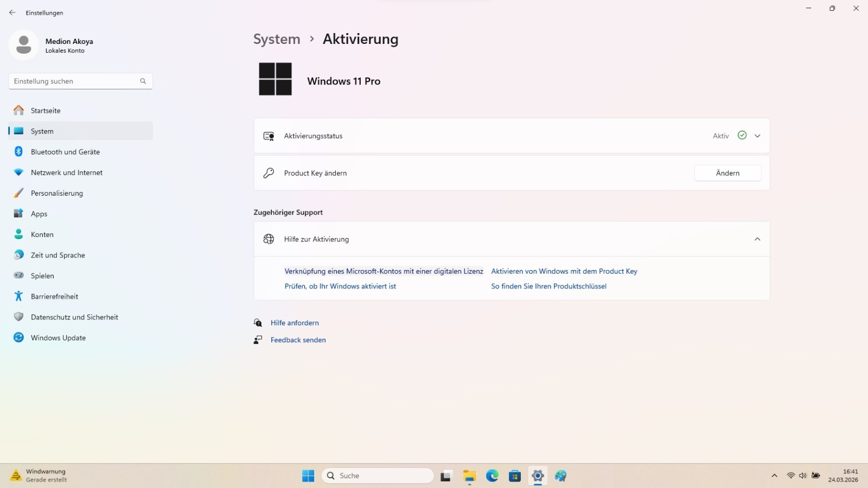Image resolution: width=868 pixels, height=488 pixels.
Task: Click the Zugehöriger Support heading
Action: [288, 213]
